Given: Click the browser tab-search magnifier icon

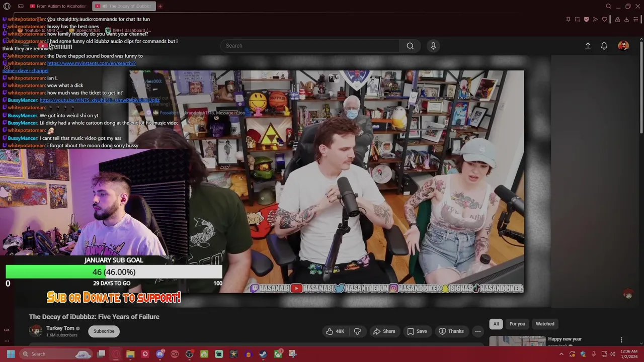Looking at the screenshot, I should pos(608,6).
